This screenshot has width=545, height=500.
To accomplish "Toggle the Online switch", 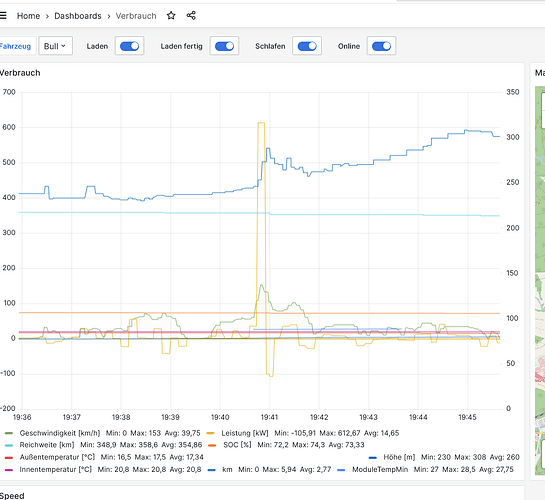I will tap(381, 46).
